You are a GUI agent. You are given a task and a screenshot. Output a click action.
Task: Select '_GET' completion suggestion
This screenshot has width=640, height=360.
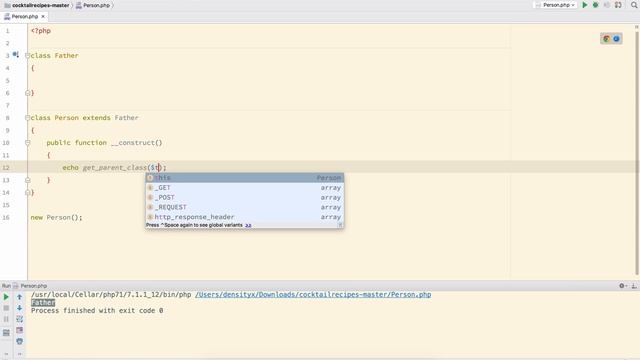[x=244, y=188]
